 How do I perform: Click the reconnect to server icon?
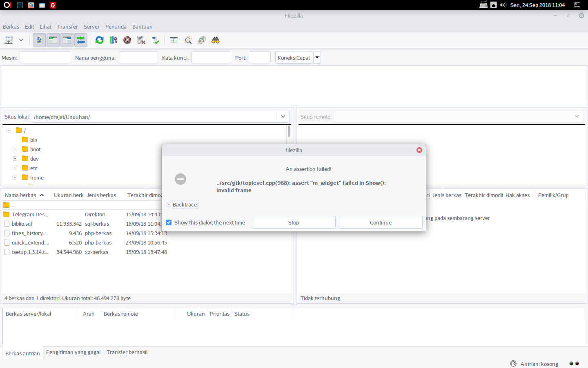pyautogui.click(x=155, y=40)
